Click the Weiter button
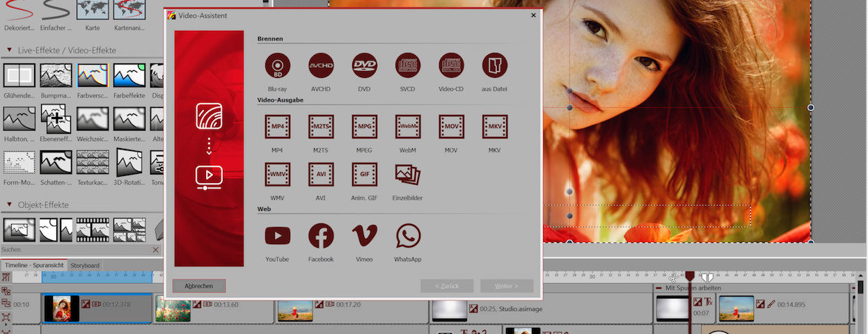This screenshot has width=868, height=334. click(507, 286)
